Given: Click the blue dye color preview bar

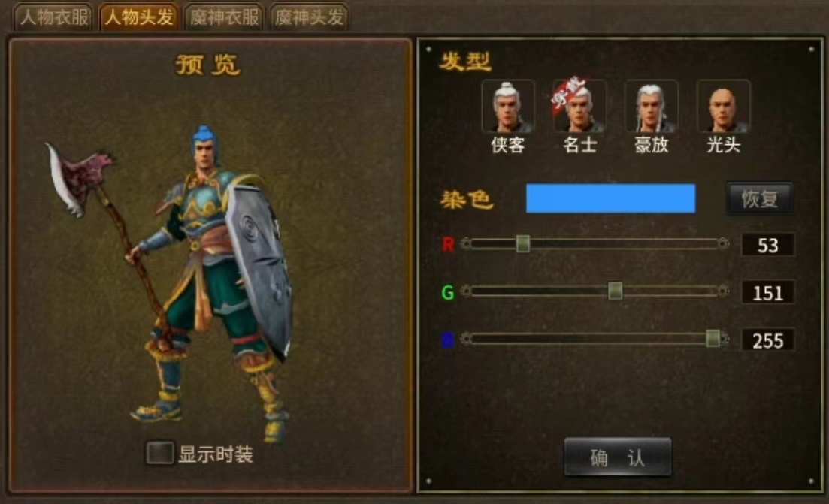Looking at the screenshot, I should point(610,198).
